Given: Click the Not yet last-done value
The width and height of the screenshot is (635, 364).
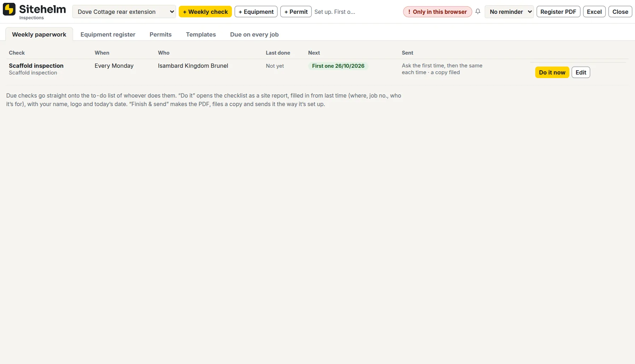Looking at the screenshot, I should (x=275, y=66).
